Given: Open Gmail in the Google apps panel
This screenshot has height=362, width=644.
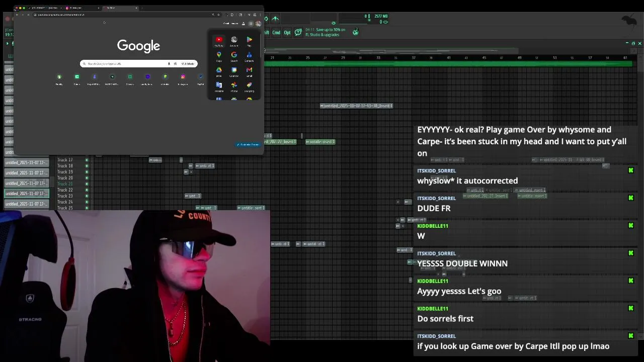Looking at the screenshot, I should click(x=249, y=71).
